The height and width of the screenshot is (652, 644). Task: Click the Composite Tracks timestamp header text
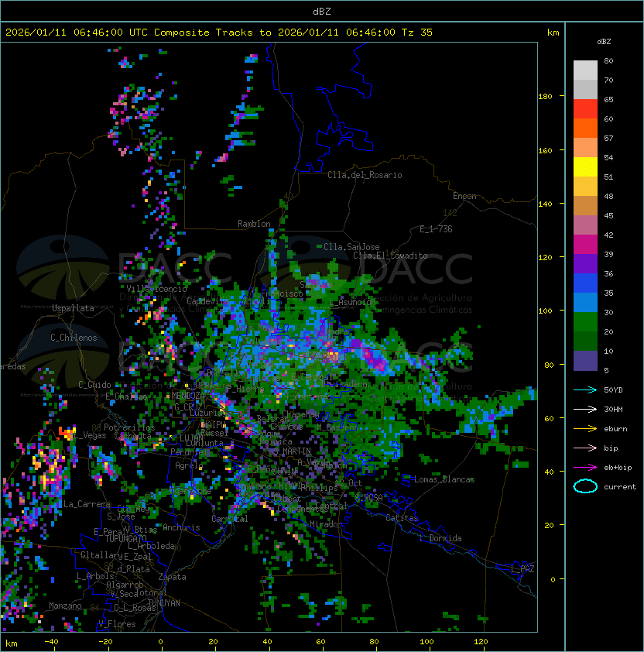point(219,33)
